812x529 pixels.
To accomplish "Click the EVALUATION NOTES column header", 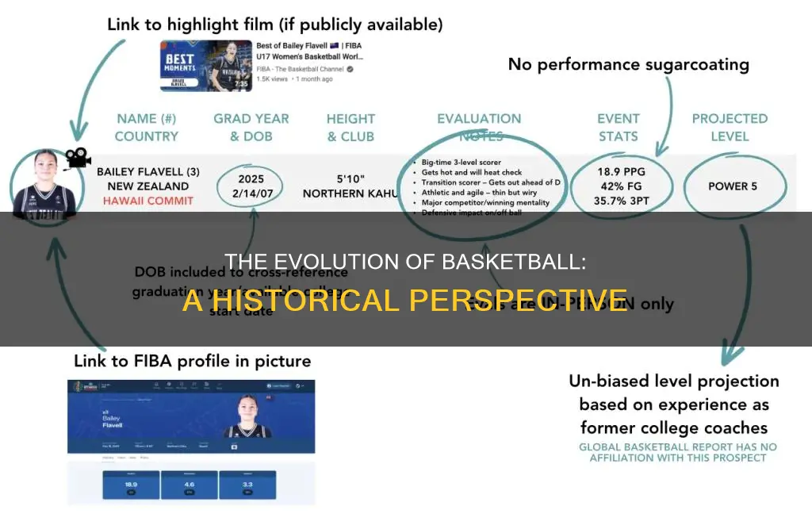I will (479, 128).
